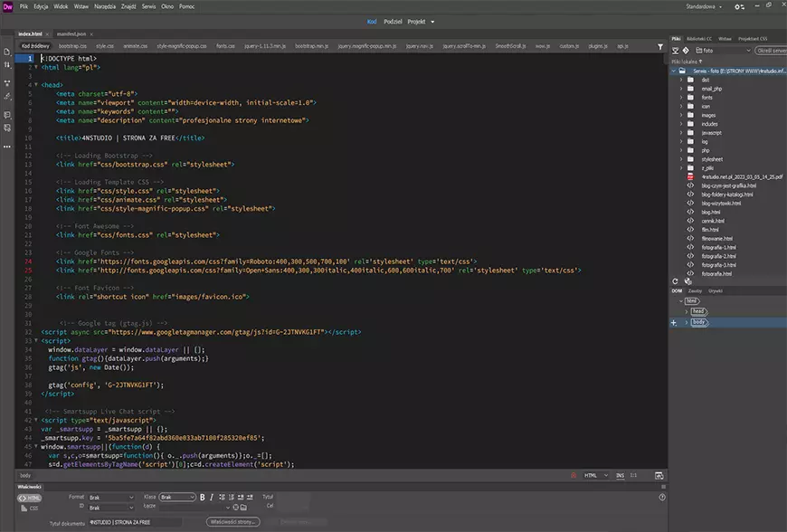Image resolution: width=787 pixels, height=532 pixels.
Task: Open the Plik menu
Action: (24, 6)
